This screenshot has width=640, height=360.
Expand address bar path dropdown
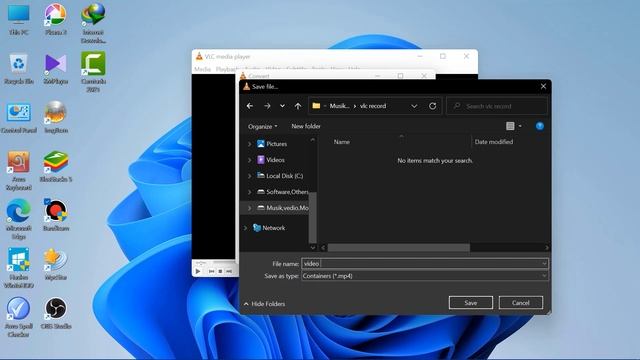click(x=414, y=106)
